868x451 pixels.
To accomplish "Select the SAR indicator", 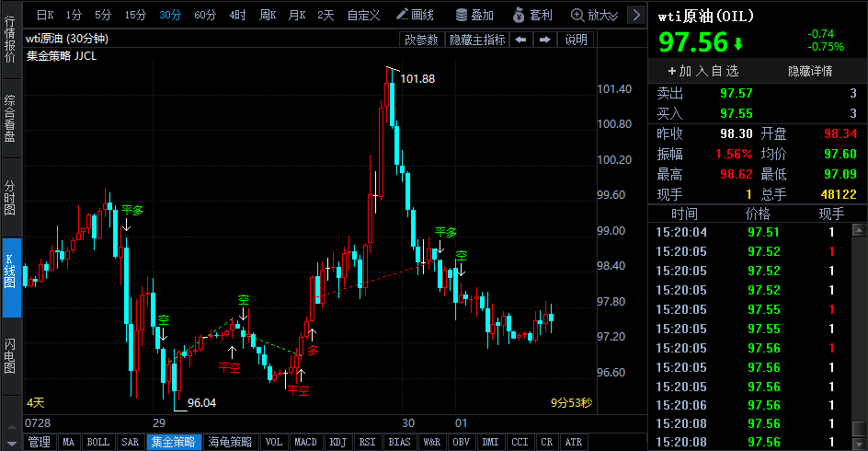I will pyautogui.click(x=130, y=442).
